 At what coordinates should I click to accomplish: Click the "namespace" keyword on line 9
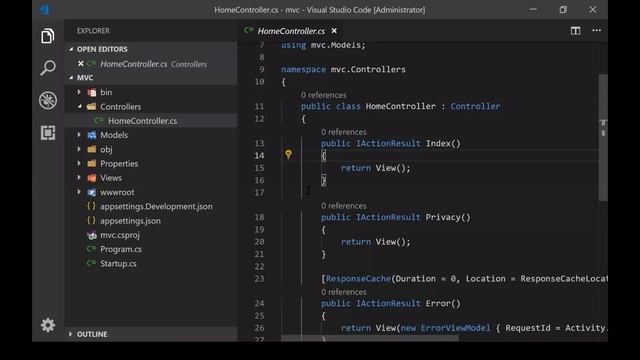click(303, 69)
